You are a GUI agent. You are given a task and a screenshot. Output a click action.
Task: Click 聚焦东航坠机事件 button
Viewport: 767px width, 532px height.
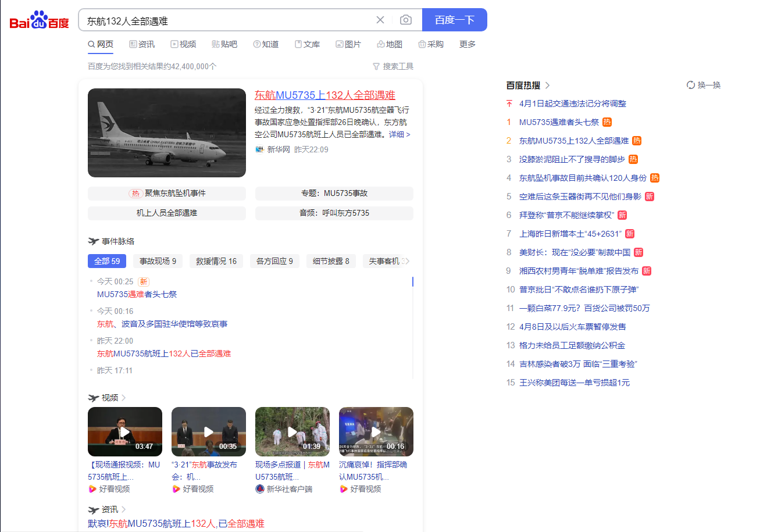point(167,194)
